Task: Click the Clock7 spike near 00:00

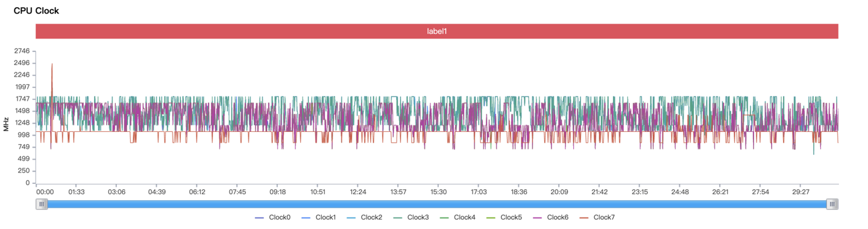Action: (x=52, y=64)
